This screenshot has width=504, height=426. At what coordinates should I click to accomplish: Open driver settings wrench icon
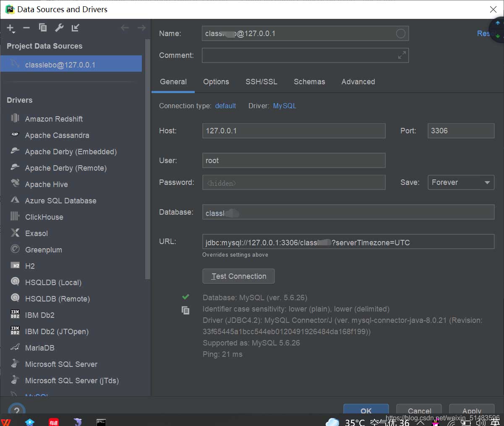(59, 28)
